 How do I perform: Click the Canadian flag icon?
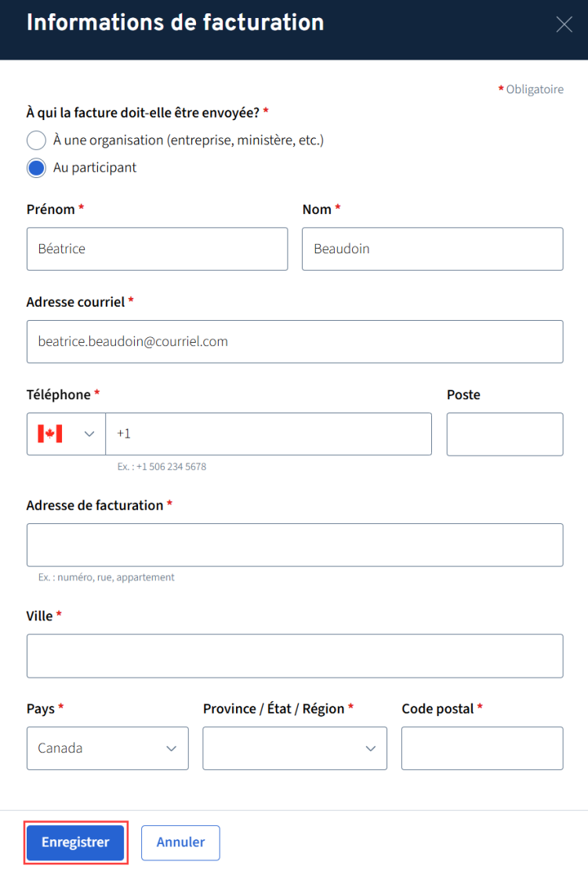50,434
